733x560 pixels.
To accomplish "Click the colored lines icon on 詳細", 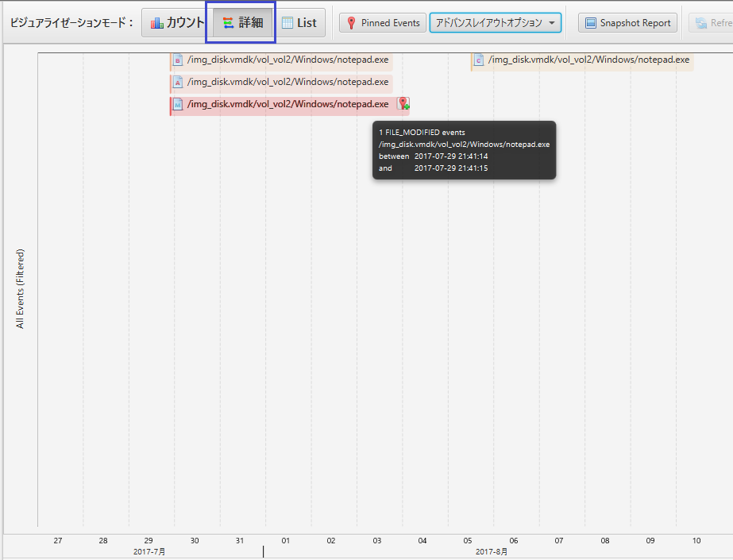I will pos(228,22).
